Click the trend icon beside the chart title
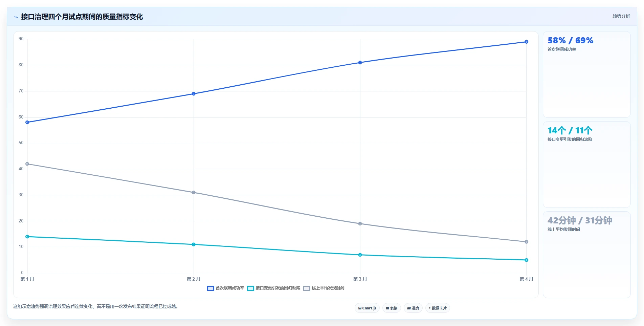The height and width of the screenshot is (326, 644). (x=16, y=17)
